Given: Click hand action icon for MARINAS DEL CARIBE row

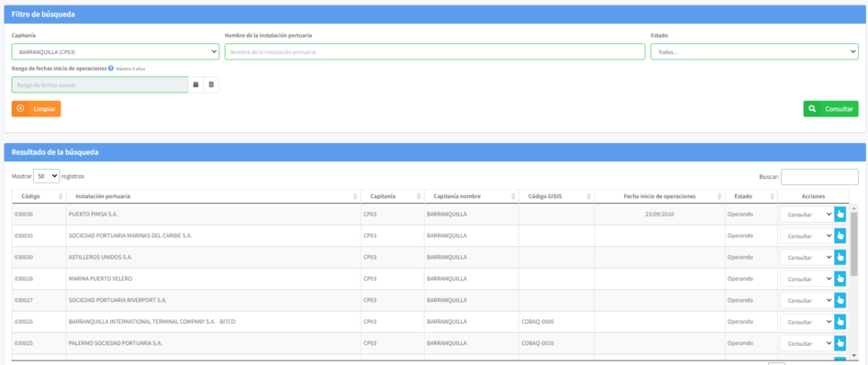Looking at the screenshot, I should tap(840, 236).
